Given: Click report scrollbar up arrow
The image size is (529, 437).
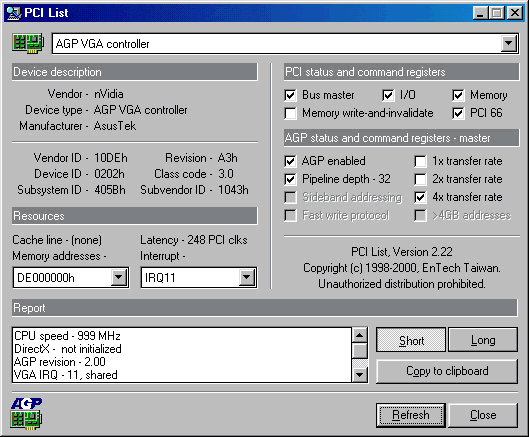Looking at the screenshot, I should (360, 335).
